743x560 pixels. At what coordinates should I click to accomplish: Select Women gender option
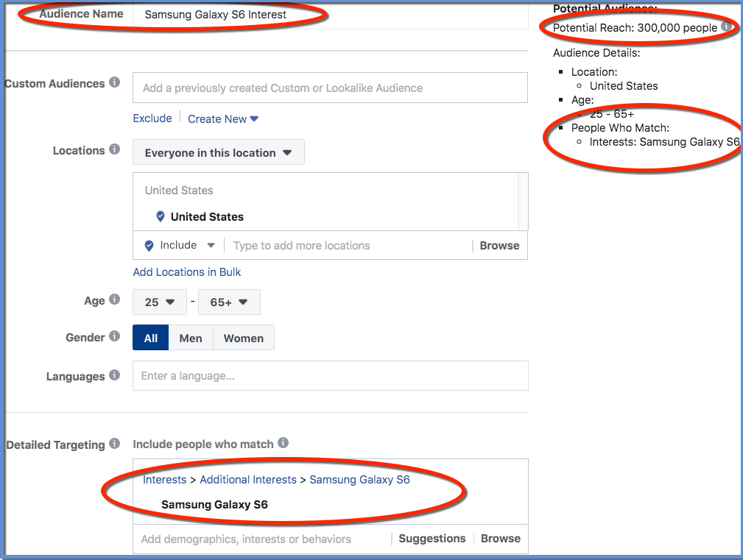(x=244, y=338)
